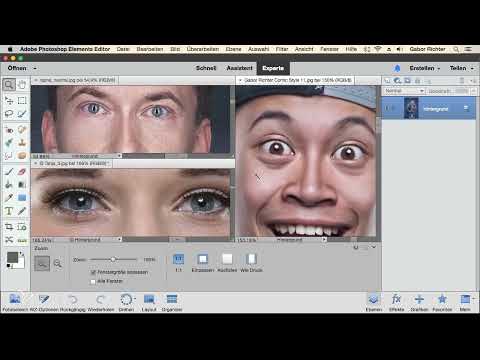
Task: Switch to the Schnell mode tab
Action: coord(206,68)
